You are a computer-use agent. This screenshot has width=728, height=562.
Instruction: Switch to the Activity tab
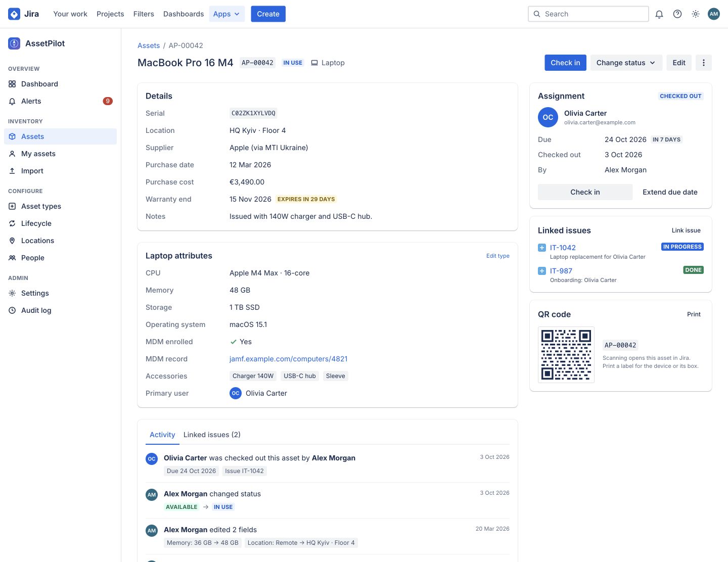[162, 435]
